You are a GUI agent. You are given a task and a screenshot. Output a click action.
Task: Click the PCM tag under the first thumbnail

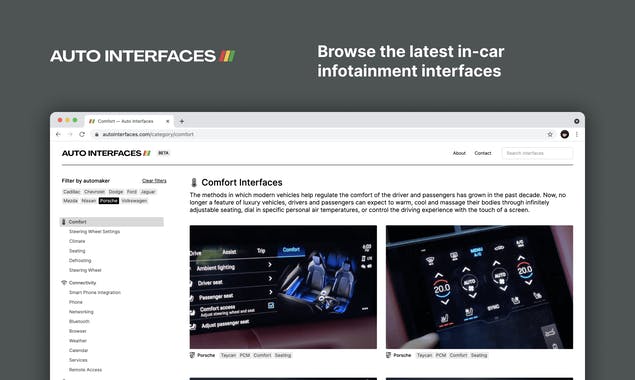(x=245, y=355)
